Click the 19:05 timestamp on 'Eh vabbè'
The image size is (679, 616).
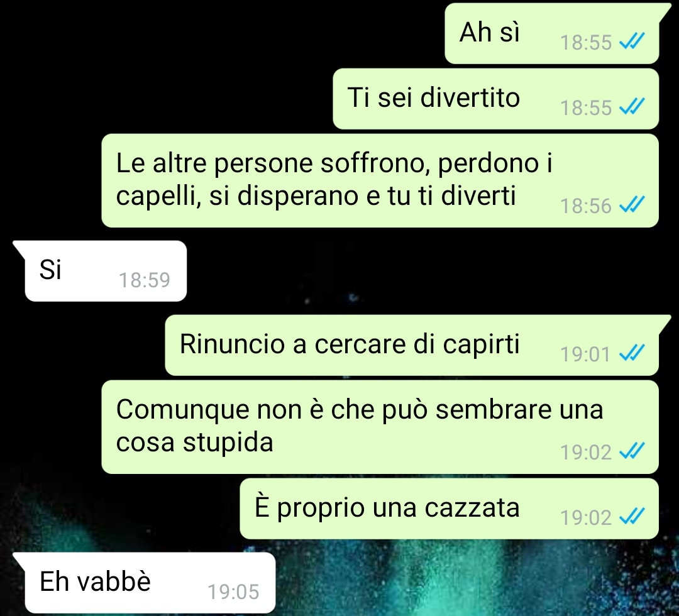(x=233, y=591)
